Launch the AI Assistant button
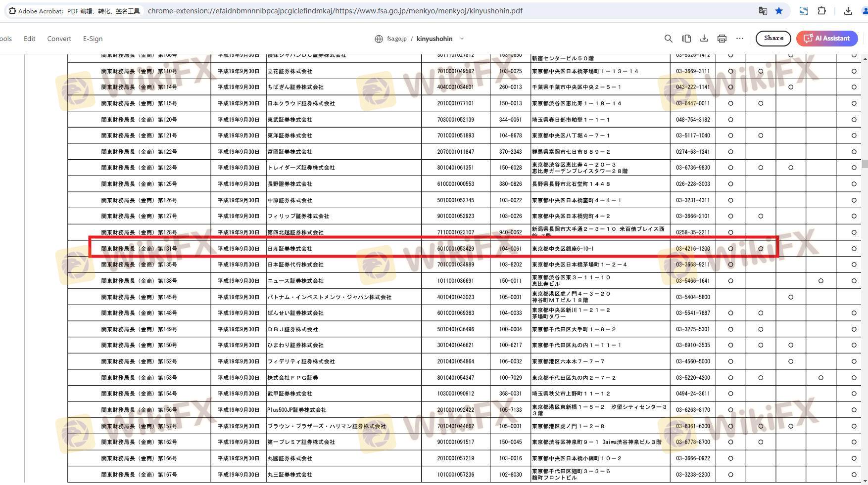 click(x=826, y=38)
